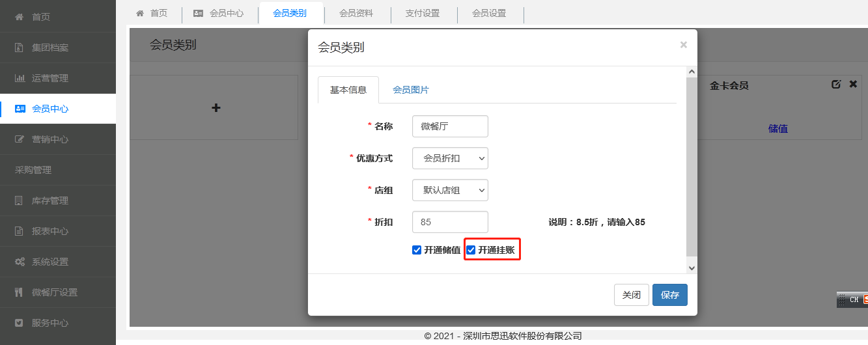
Task: Click the delete X icon on 金卡会员 card
Action: [x=853, y=85]
